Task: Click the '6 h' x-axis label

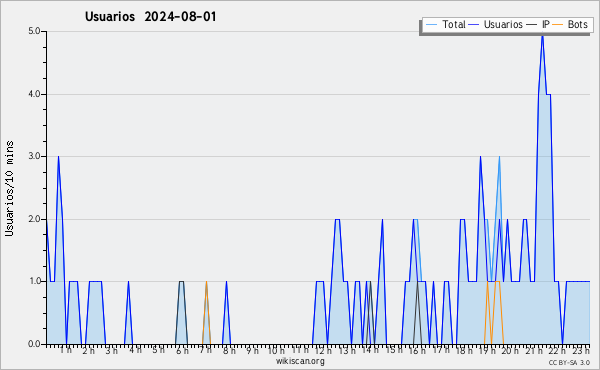Action: 182,351
